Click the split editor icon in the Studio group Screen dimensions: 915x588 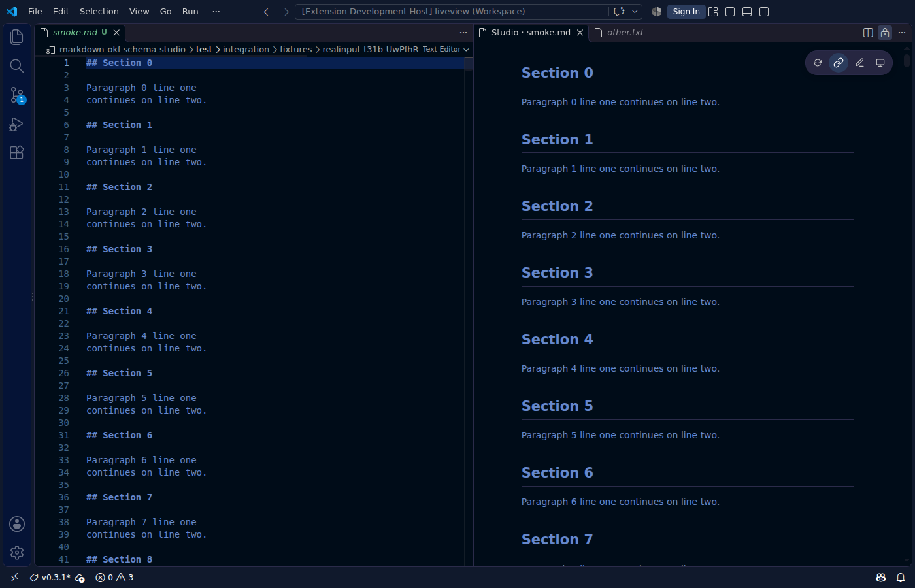(x=868, y=33)
